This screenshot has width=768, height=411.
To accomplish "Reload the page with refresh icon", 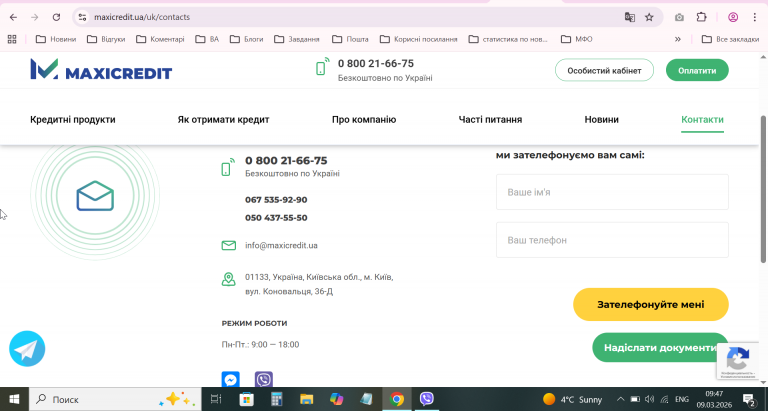I will coord(56,17).
